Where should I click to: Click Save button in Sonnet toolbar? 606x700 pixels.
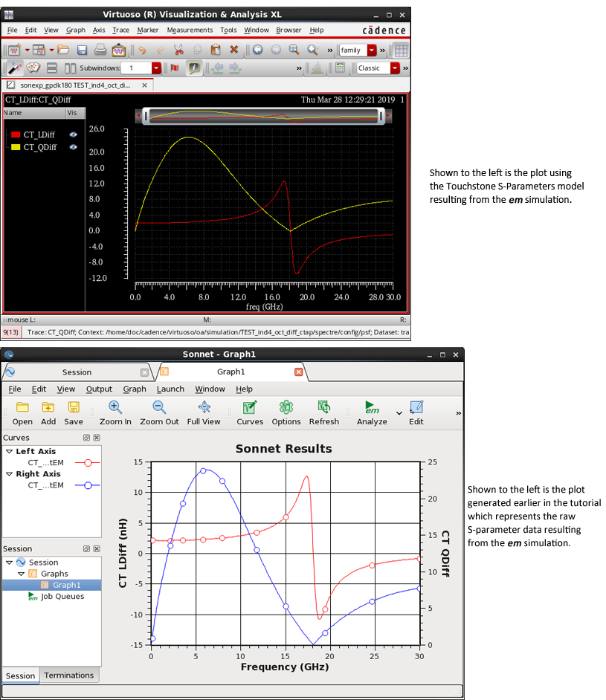74,413
